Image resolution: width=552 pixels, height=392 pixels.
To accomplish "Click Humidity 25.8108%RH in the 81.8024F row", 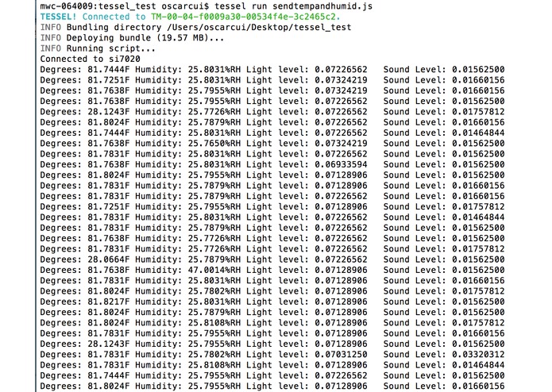I will point(214,322).
